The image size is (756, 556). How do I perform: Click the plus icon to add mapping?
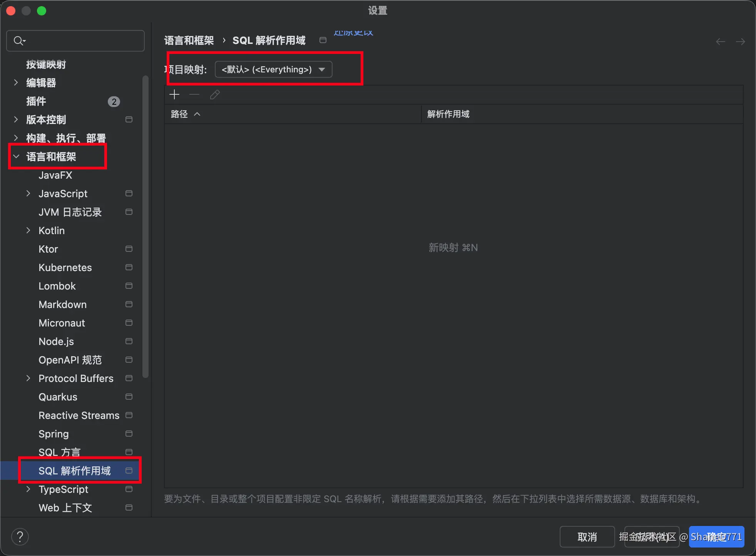pos(174,94)
